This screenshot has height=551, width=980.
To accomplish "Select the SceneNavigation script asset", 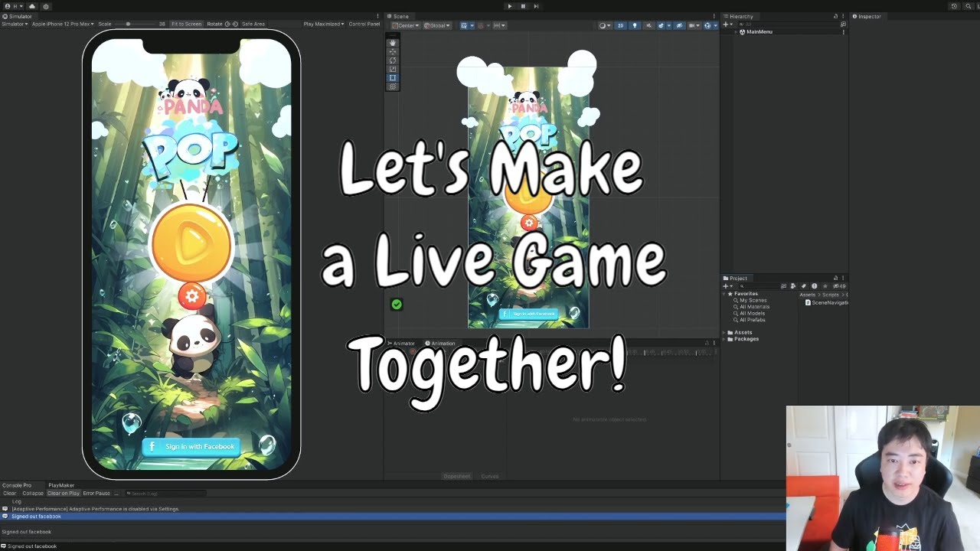I will (827, 302).
